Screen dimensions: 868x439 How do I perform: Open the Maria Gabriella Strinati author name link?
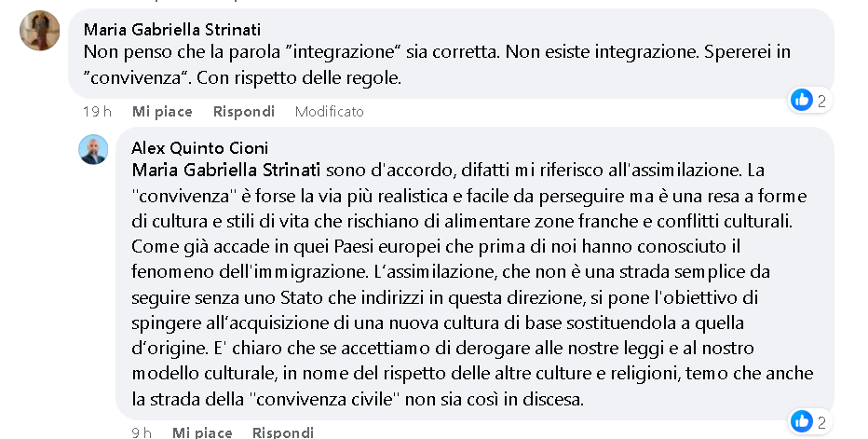tap(172, 29)
